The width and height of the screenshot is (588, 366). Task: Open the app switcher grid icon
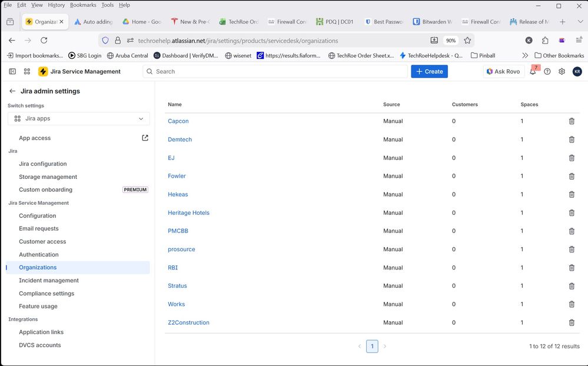[26, 71]
